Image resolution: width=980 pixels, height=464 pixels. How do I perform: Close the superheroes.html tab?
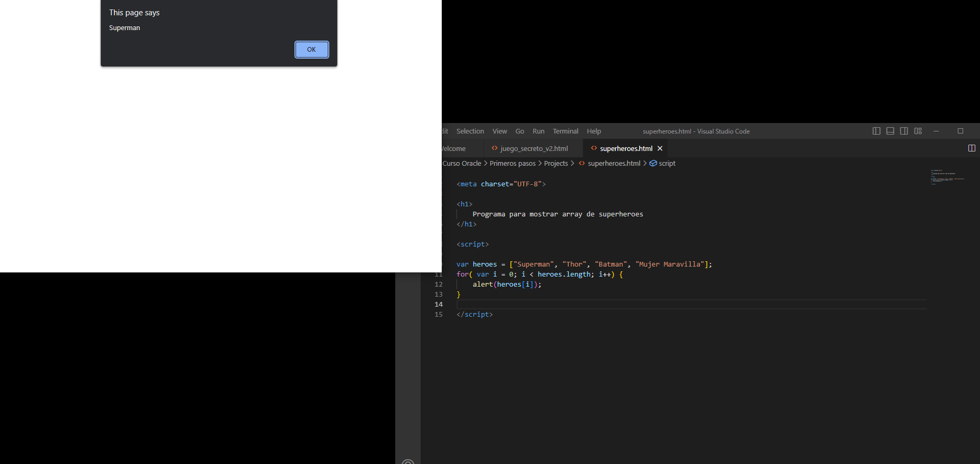(660, 149)
